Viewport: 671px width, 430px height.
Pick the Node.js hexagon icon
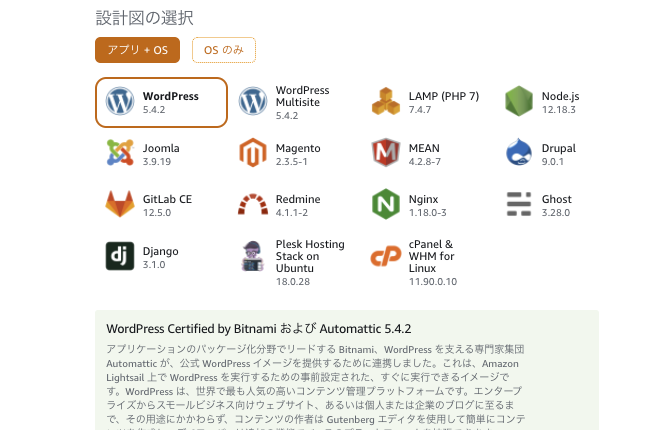coord(519,102)
